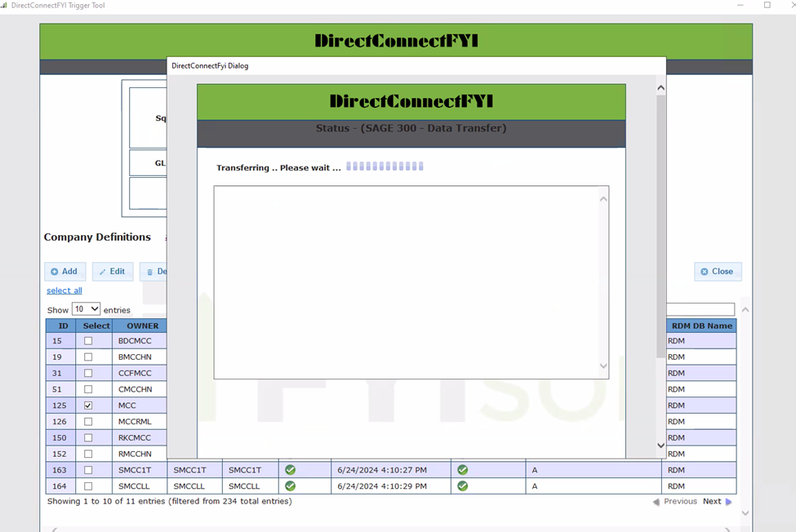796x532 pixels.
Task: Click the DirectConnectFyi Dialog title text
Action: click(x=210, y=65)
